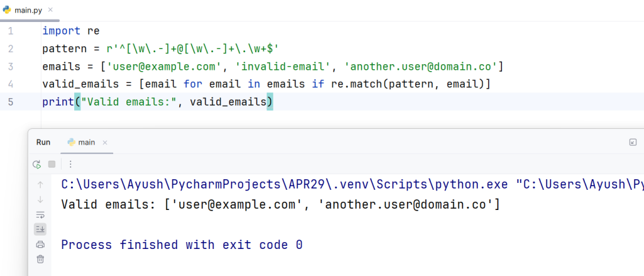644x276 pixels.
Task: Click the Run panel title label
Action: click(43, 142)
